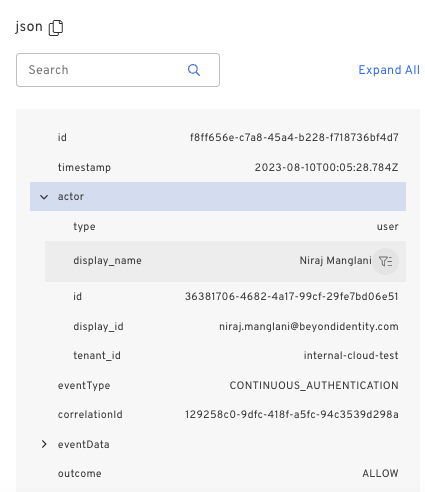Click the type user row
This screenshot has height=492, width=425.
point(225,226)
